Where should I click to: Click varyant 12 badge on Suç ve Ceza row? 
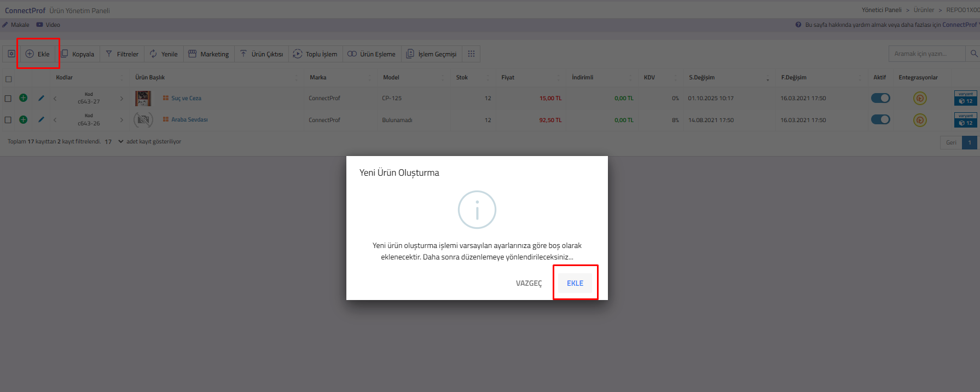pyautogui.click(x=966, y=99)
